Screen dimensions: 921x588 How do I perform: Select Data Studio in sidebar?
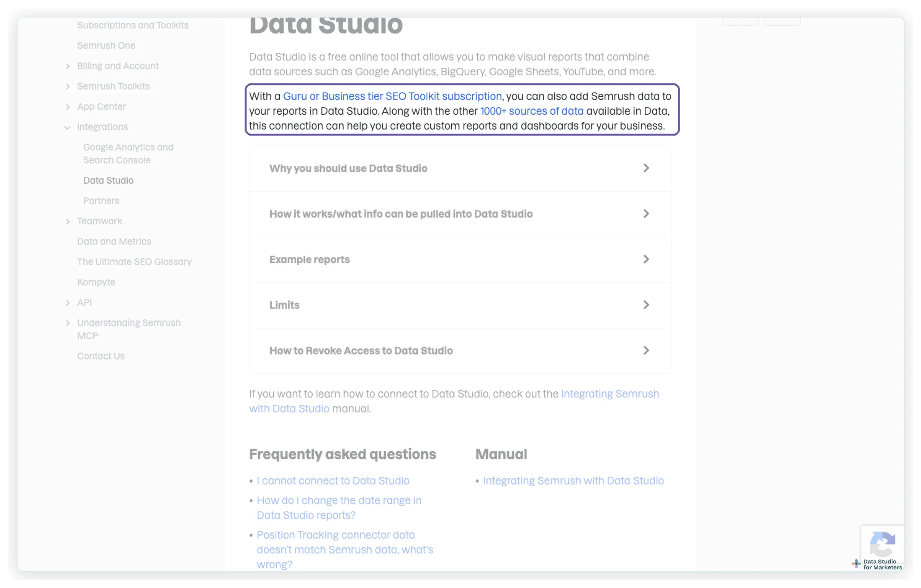(x=108, y=180)
